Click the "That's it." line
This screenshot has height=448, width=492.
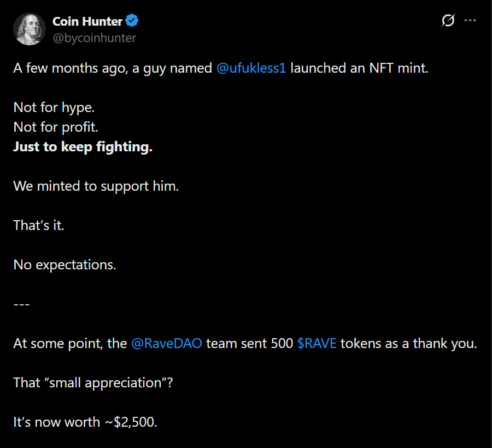point(39,226)
